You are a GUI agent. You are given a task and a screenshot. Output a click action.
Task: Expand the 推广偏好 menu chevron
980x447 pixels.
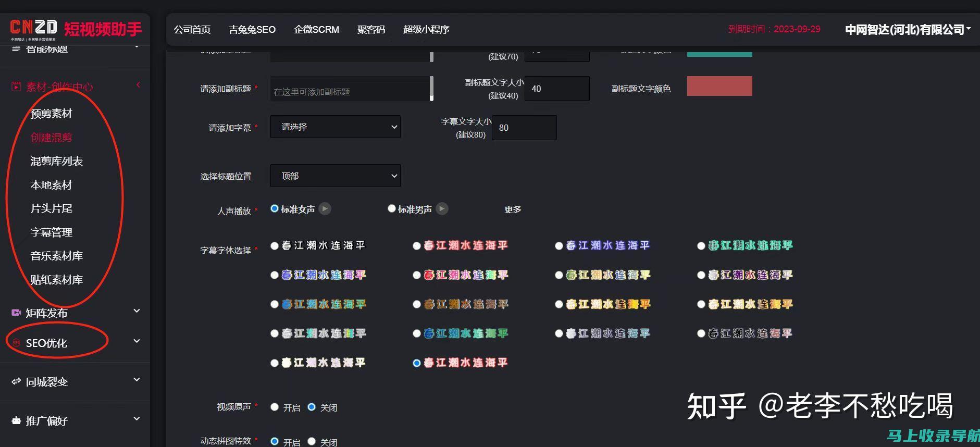point(137,419)
